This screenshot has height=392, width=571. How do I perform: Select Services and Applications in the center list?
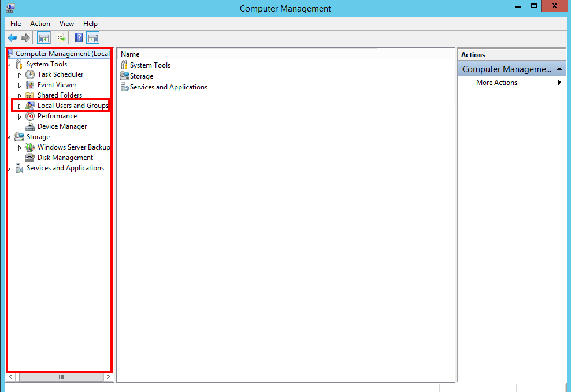pos(168,87)
